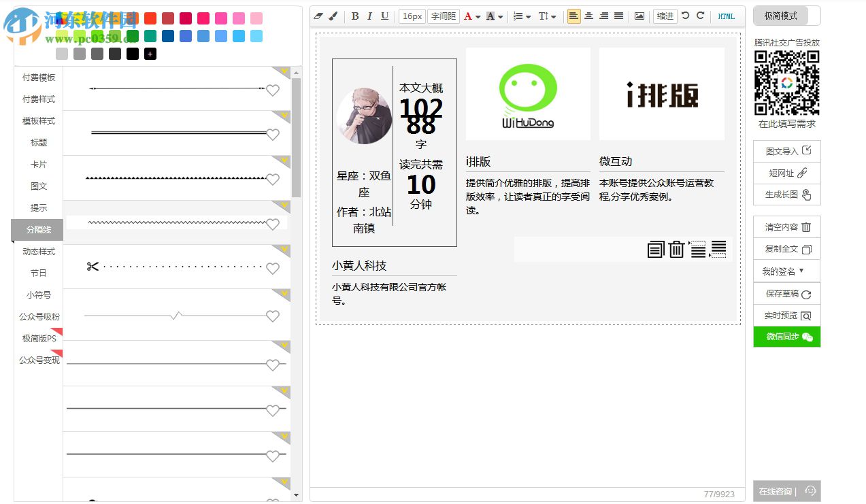Click the redo arrow icon
Viewport: 866px width, 504px height.
pos(700,16)
